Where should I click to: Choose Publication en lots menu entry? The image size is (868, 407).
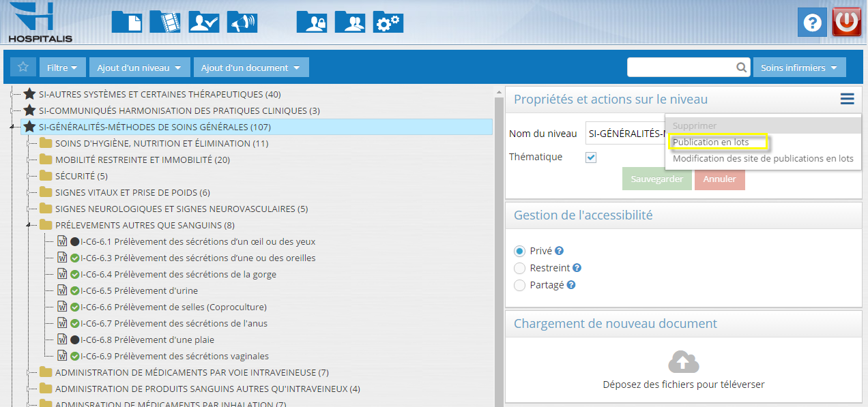pos(711,142)
